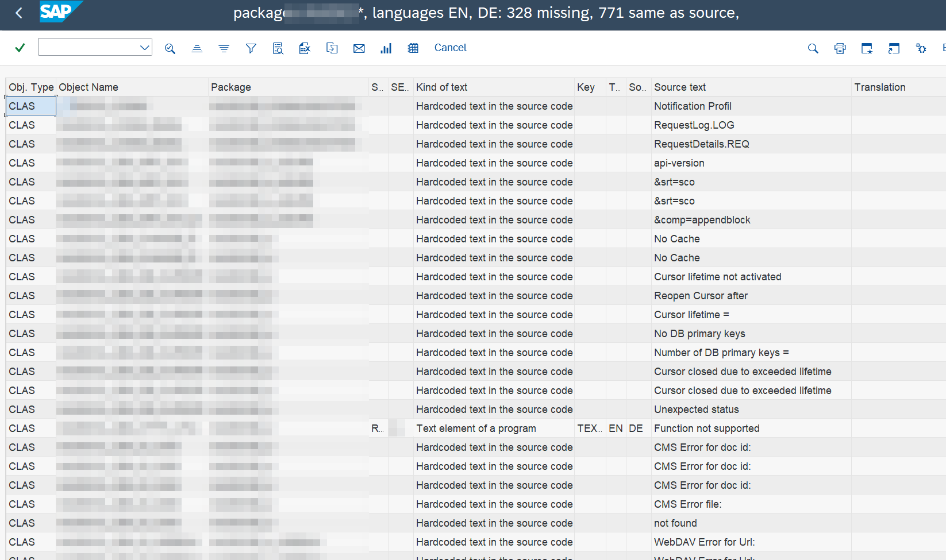946x560 pixels.
Task: Click inside the command input field
Action: point(89,47)
